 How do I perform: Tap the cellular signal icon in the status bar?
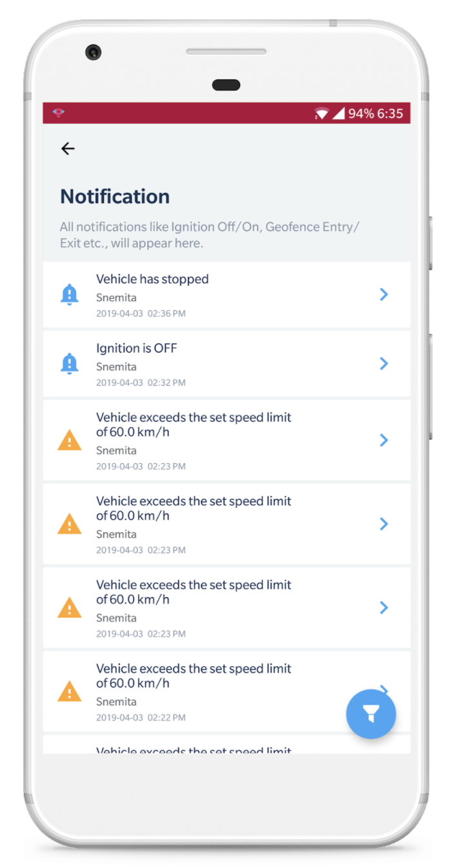coord(339,114)
